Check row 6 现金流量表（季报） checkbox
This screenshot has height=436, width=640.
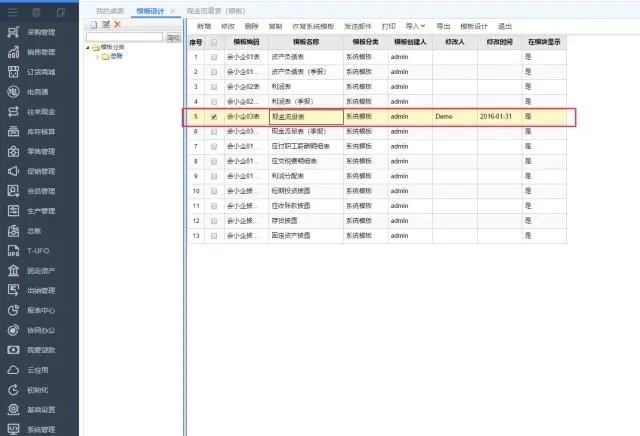tap(214, 131)
